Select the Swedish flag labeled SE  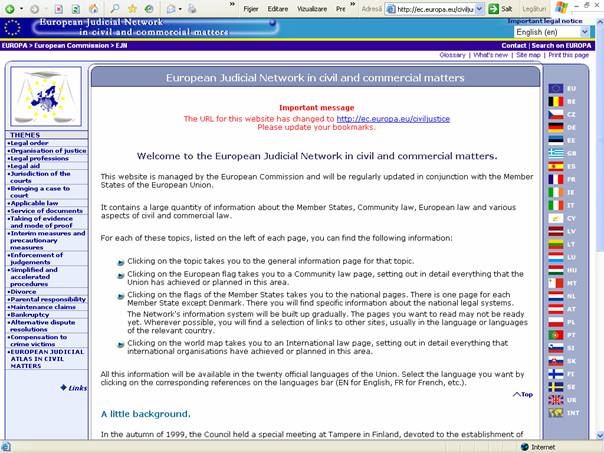tap(556, 387)
